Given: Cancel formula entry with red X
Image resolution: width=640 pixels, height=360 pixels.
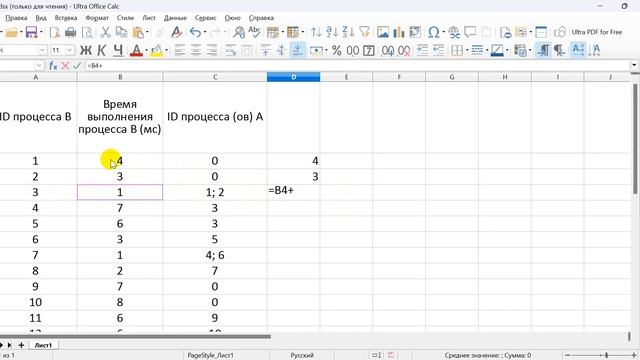Looking at the screenshot, I should pos(65,65).
